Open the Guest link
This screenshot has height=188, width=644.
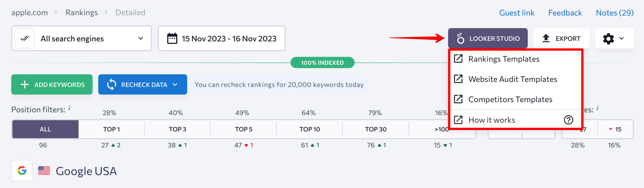[517, 13]
